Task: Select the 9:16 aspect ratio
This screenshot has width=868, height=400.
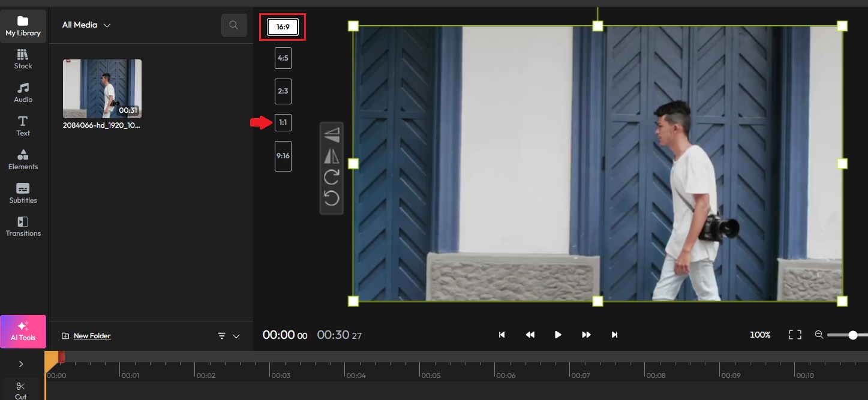Action: [x=283, y=156]
